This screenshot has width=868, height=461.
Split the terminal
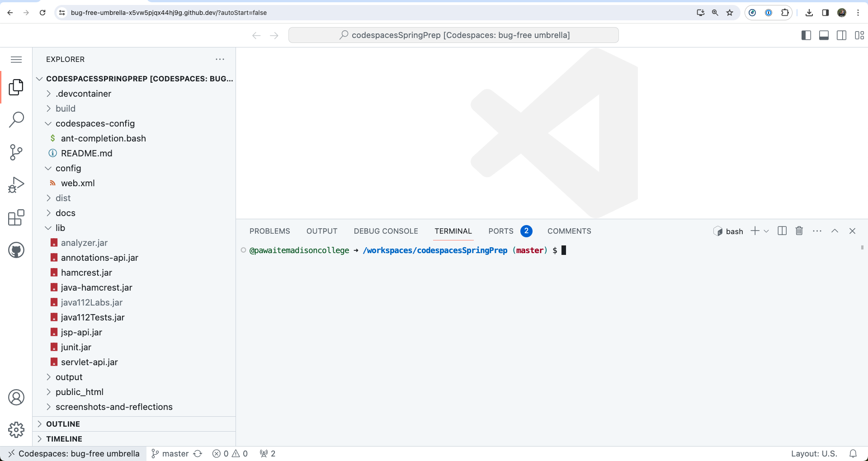coord(782,231)
